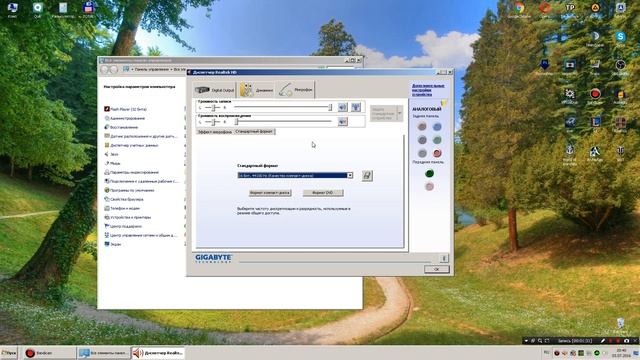The width and height of the screenshot is (640, 360).
Task: Open Свойства браузера in Control Panel
Action: tap(124, 199)
